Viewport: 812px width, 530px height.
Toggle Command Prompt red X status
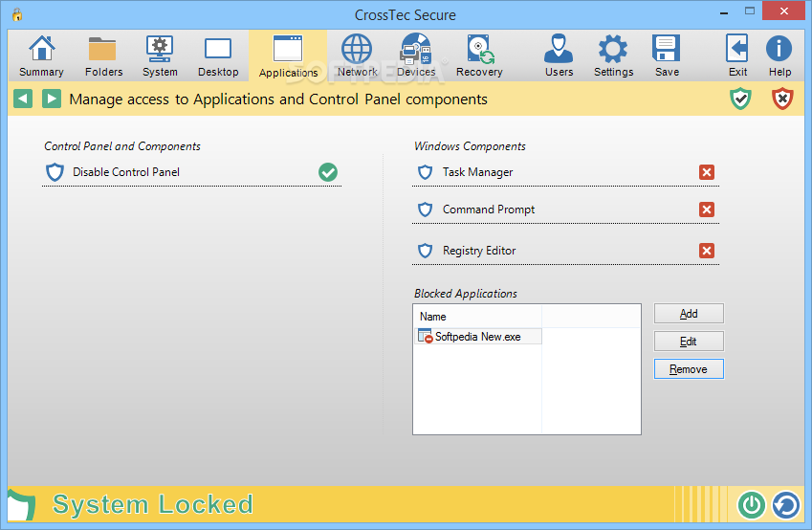tap(707, 210)
